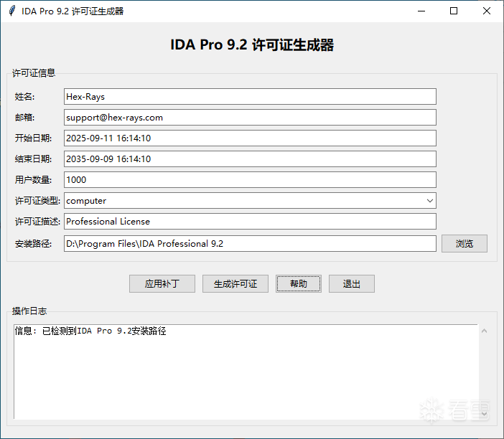Open 帮助 help dialog

point(299,283)
